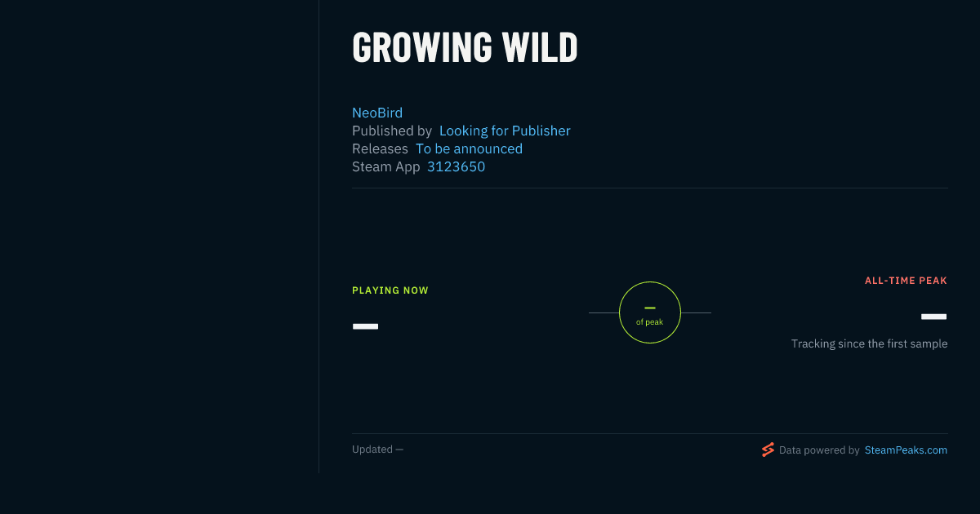The width and height of the screenshot is (980, 514).
Task: Select the All-Time Peak label
Action: tap(906, 281)
